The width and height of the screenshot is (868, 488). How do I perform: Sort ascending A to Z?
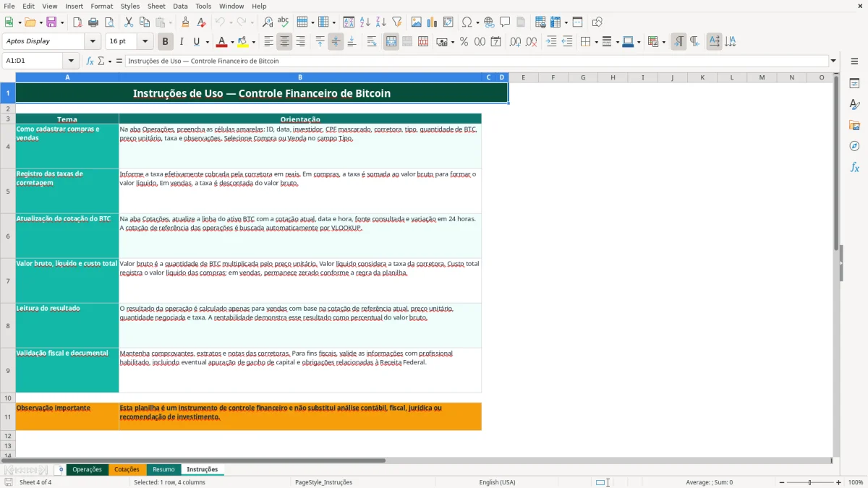click(x=365, y=22)
